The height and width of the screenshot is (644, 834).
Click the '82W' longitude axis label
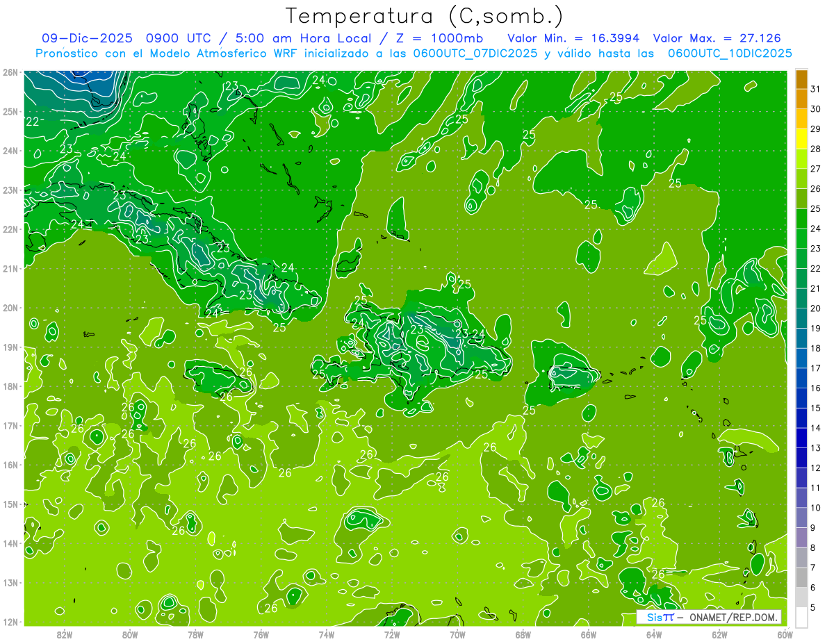(x=65, y=634)
